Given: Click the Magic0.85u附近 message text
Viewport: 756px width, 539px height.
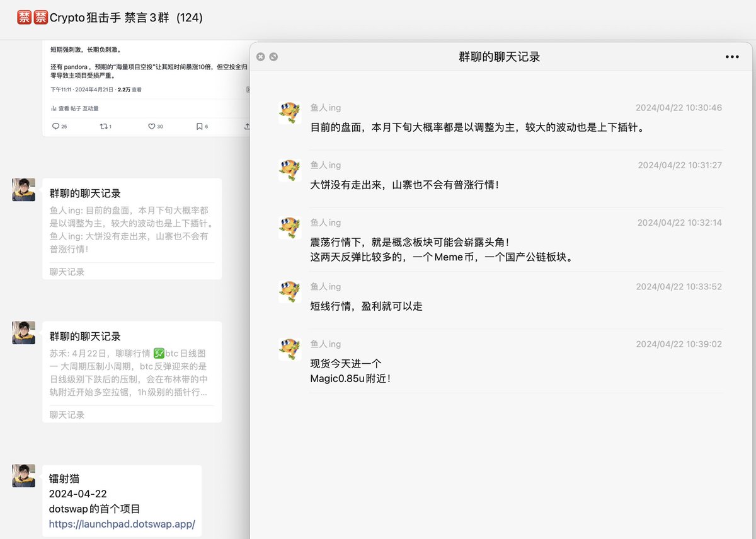Looking at the screenshot, I should 350,379.
